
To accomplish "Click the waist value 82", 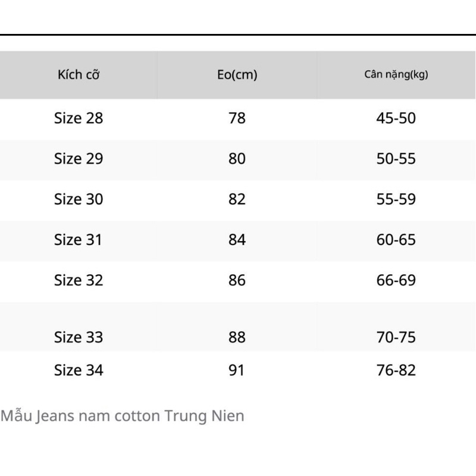I will [x=237, y=199].
